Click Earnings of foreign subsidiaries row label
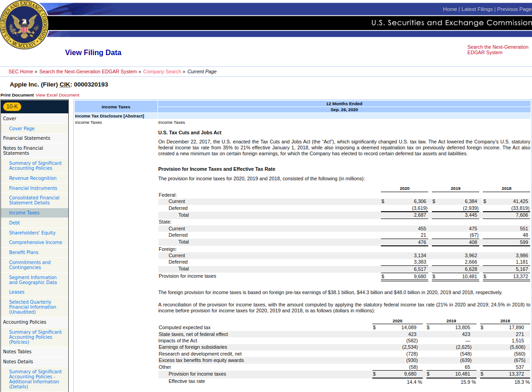Viewport: 532px width, 392px height. 193,347
